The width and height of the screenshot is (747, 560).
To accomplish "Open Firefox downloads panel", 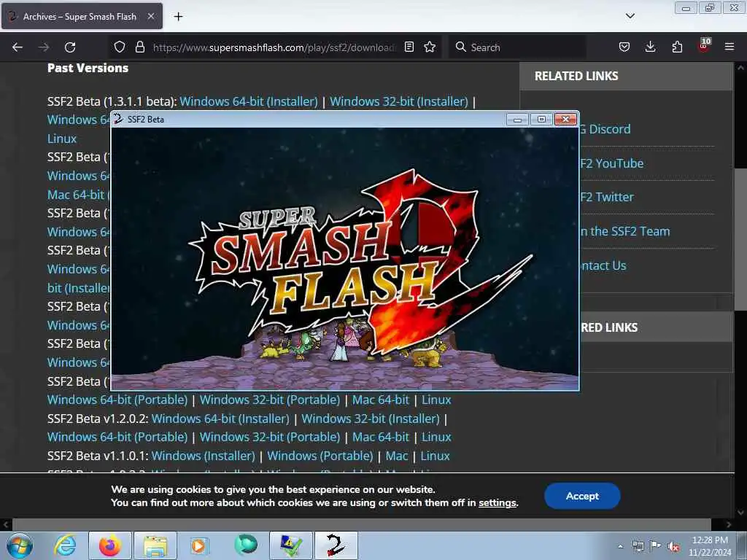I will point(650,47).
